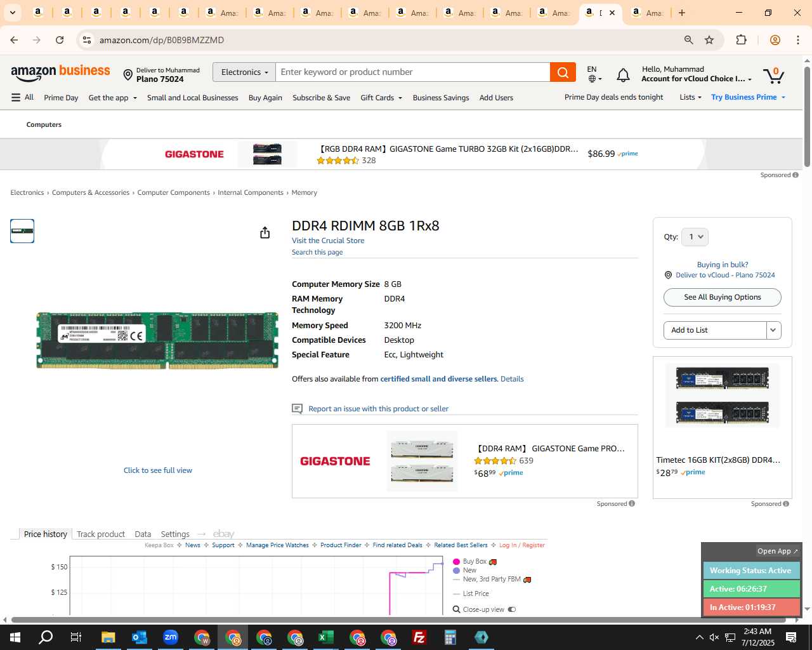Click See All Buying Options button
Screen dimensions: 812x650
point(722,297)
